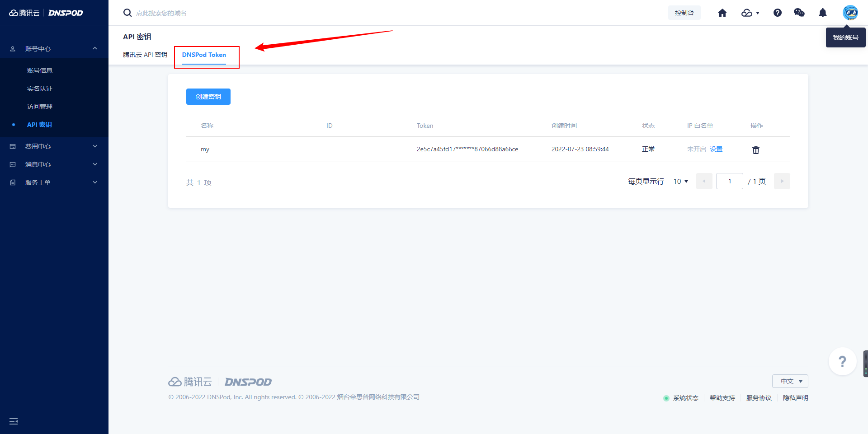Open the 费用中心 sidebar section label
Screen dimensions: 868x434
[x=38, y=146]
